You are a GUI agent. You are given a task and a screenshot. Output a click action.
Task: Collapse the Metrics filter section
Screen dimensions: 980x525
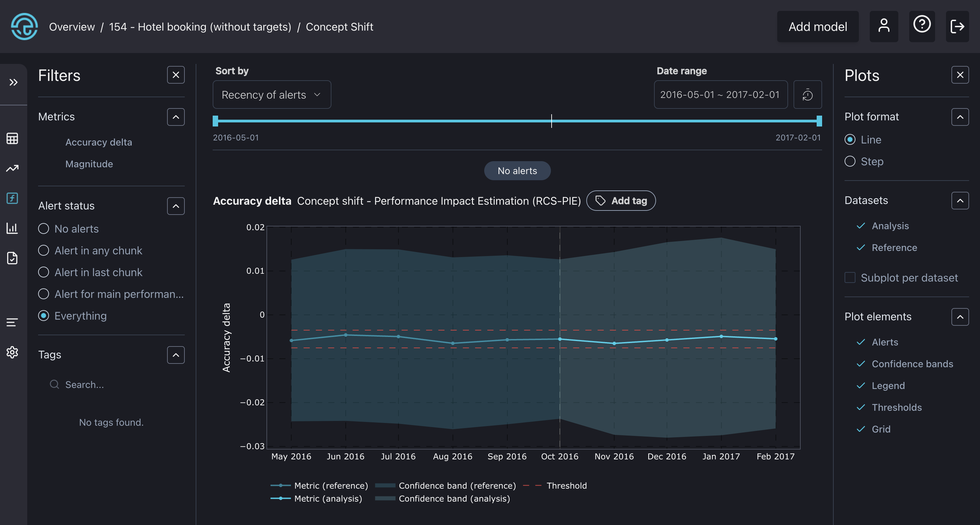point(176,117)
